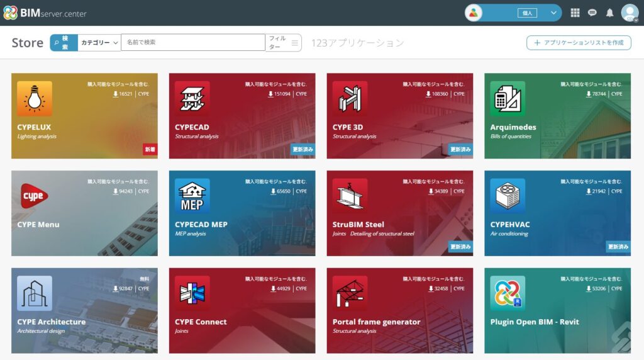
Task: Click the CYPELUX title text
Action: (x=34, y=127)
